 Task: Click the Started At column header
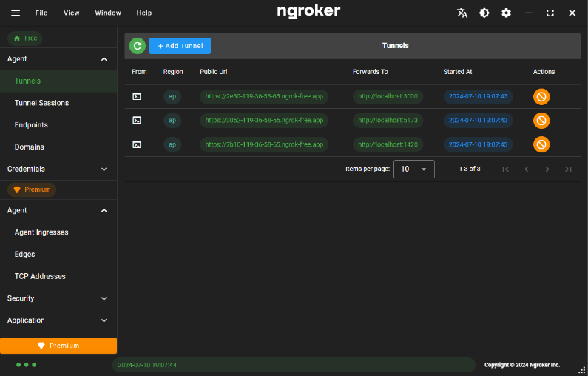(458, 72)
